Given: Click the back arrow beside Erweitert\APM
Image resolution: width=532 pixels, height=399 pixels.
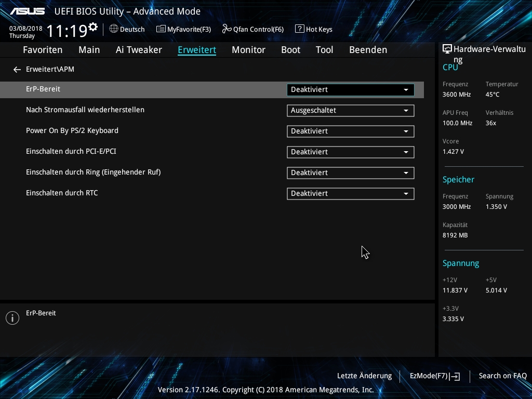Looking at the screenshot, I should [x=17, y=70].
